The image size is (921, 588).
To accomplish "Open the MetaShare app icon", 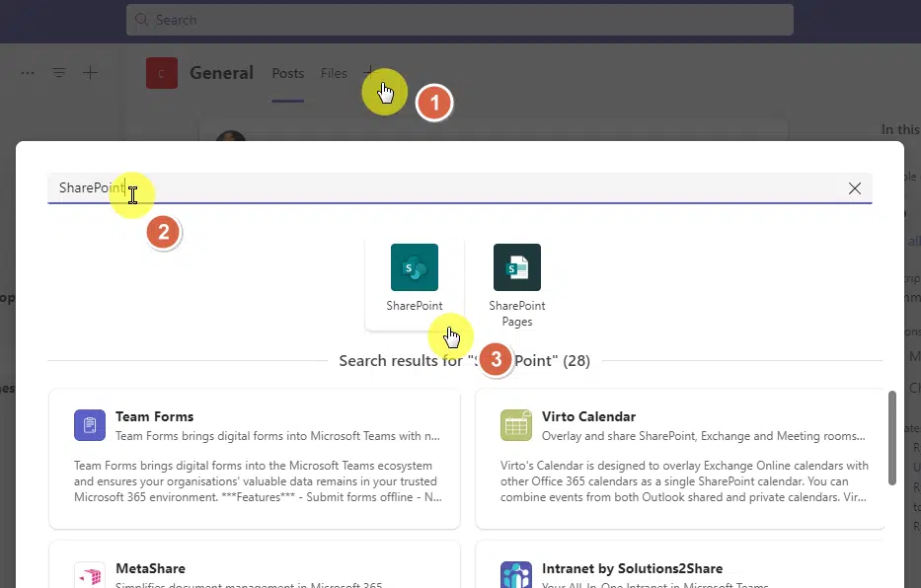I will (x=90, y=575).
